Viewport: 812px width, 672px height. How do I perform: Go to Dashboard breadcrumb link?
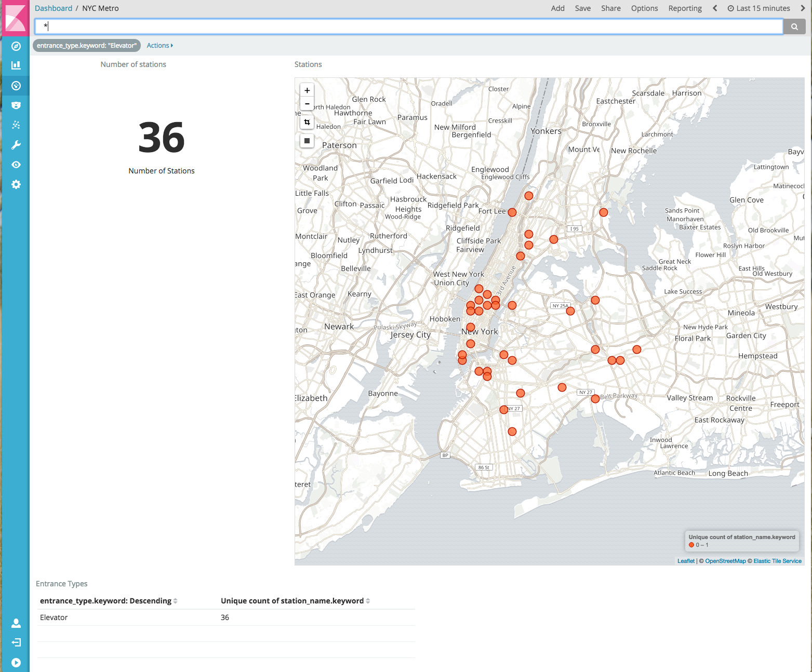[54, 8]
